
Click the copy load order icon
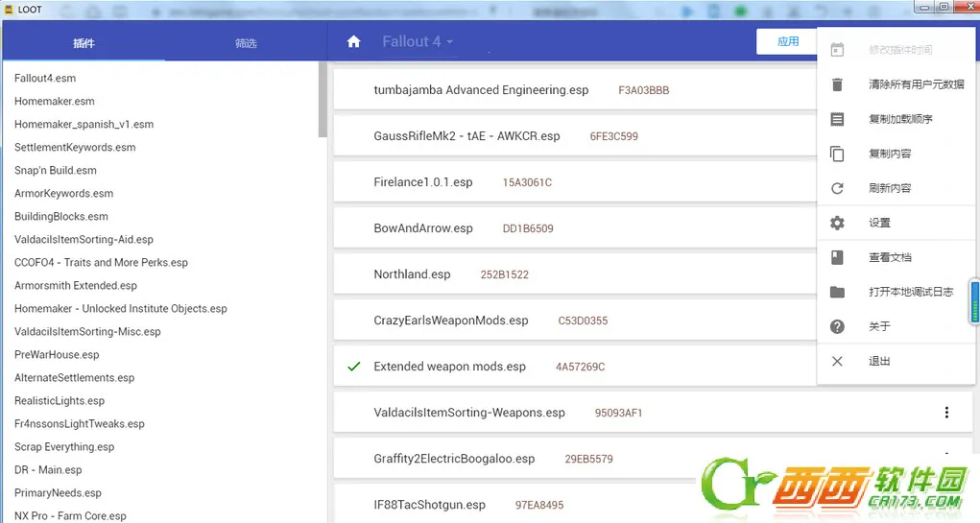(x=837, y=119)
